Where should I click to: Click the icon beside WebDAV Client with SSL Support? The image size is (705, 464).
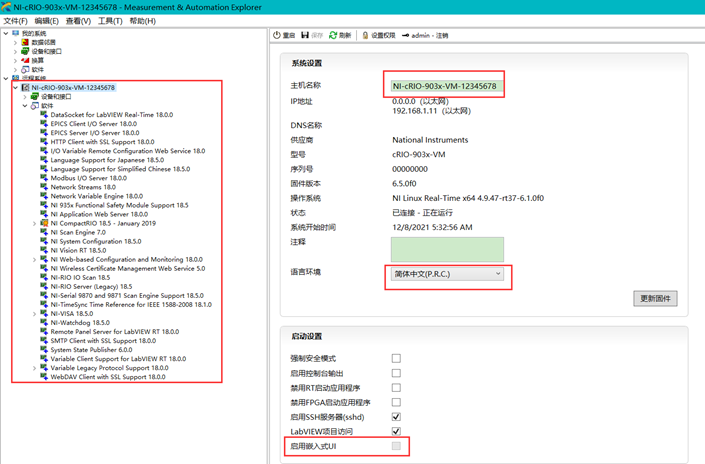coord(44,377)
